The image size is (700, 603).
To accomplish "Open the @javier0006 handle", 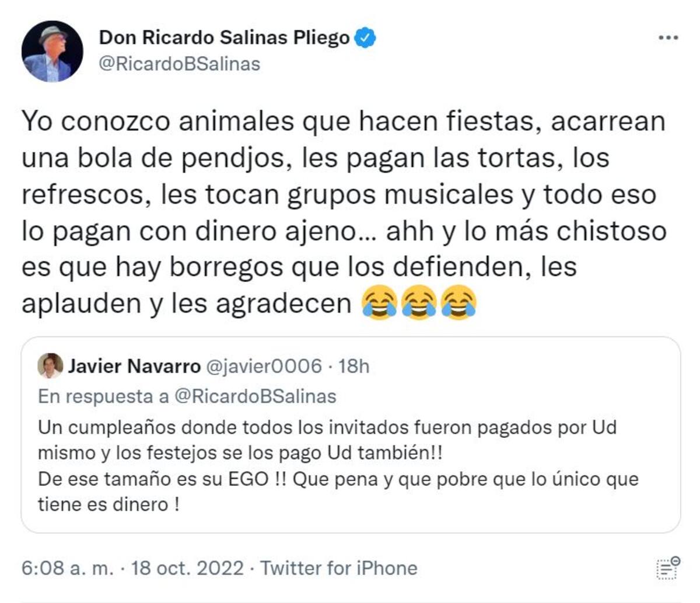I will coord(263,367).
